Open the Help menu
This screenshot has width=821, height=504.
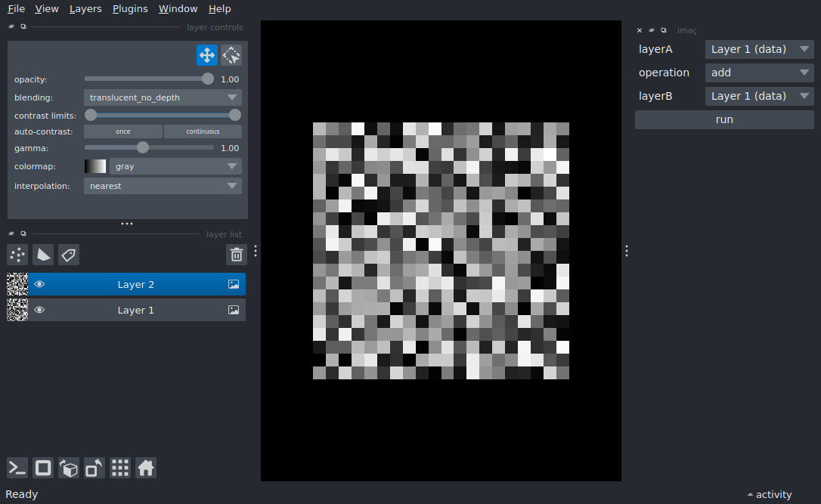tap(219, 9)
